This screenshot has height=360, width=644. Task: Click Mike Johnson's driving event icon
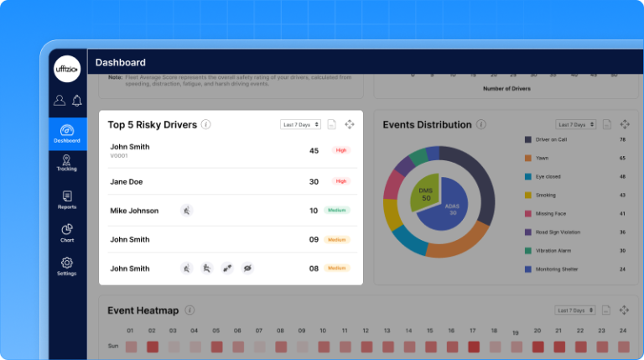tap(186, 211)
